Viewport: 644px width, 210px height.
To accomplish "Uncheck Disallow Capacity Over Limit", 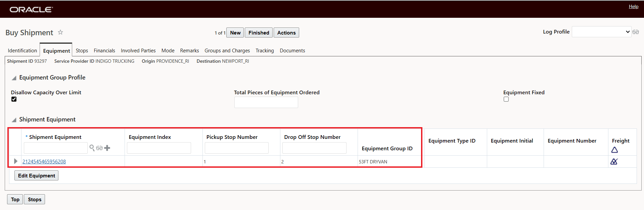I will [x=14, y=99].
